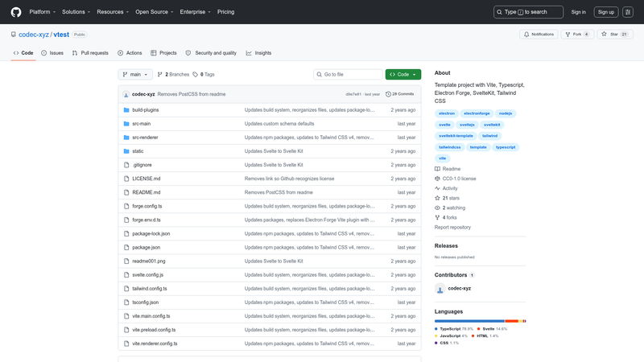Screen dimensions: 644x362
Task: Expand the Open Source menu
Action: click(x=155, y=12)
